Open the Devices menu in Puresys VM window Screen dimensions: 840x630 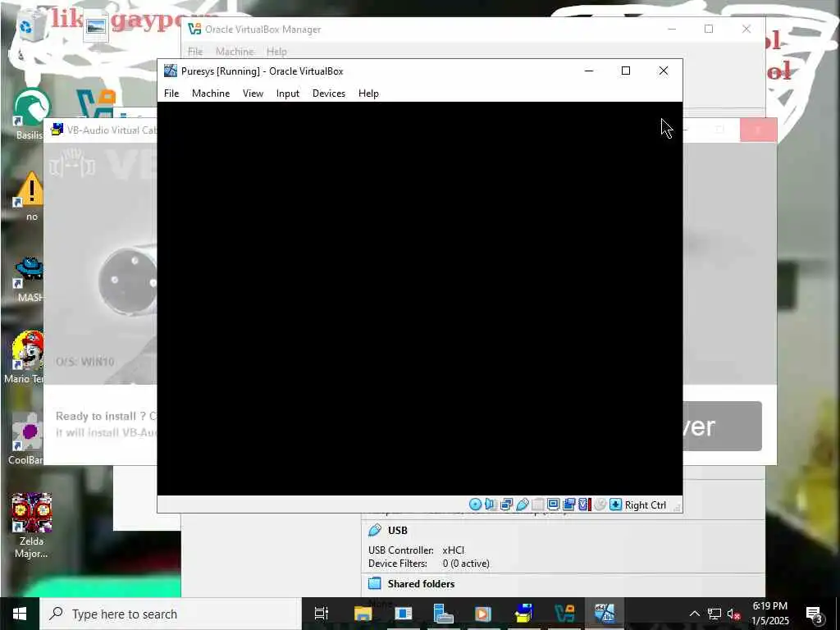tap(328, 94)
